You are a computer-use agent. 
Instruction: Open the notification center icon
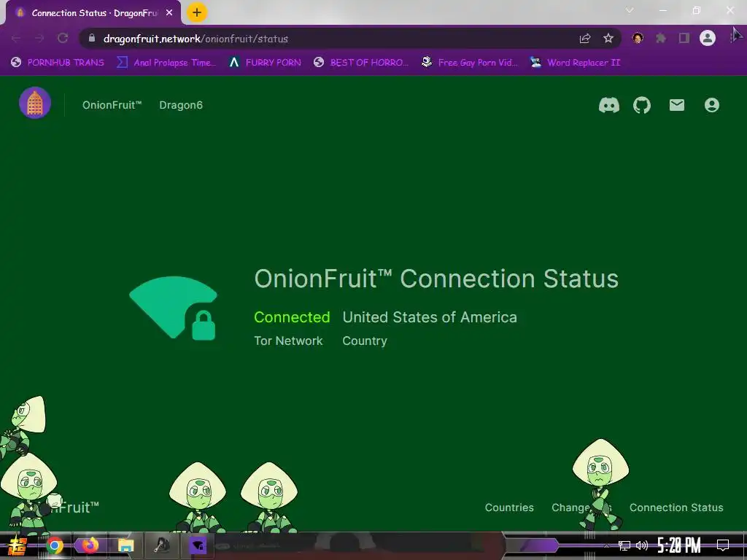[723, 545]
